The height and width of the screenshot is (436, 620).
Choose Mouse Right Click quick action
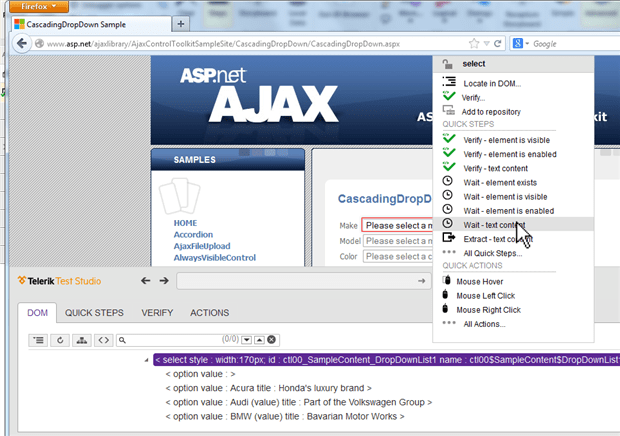tap(488, 310)
